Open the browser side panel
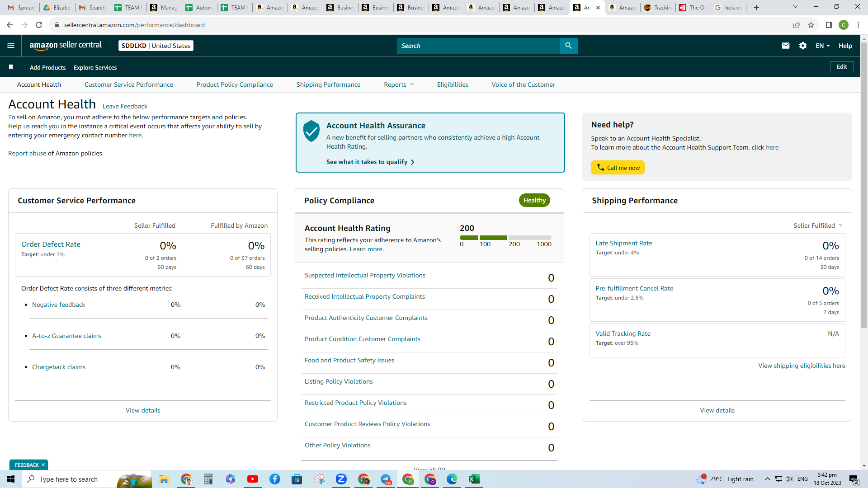The height and width of the screenshot is (488, 868). point(829,25)
